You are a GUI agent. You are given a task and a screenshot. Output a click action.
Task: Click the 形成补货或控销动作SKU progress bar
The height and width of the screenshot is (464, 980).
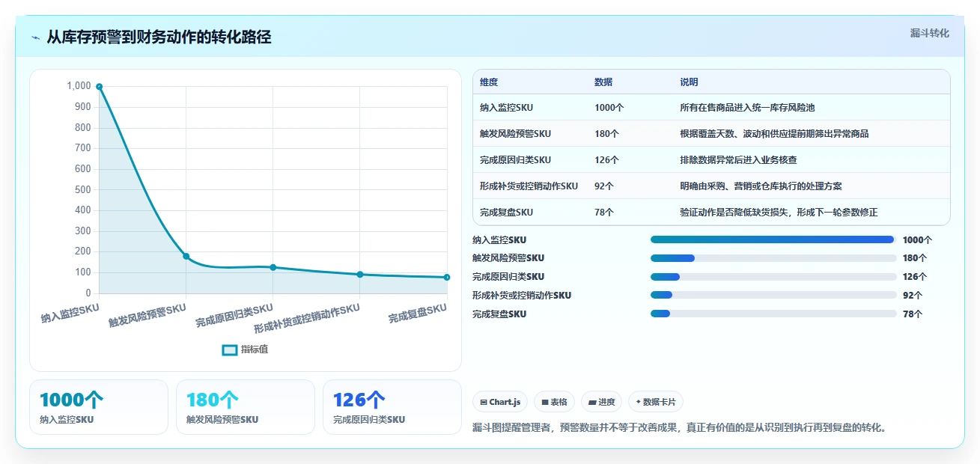(x=773, y=295)
